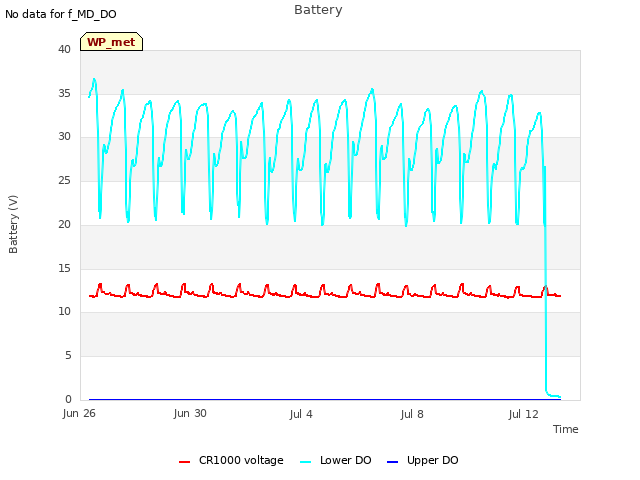Click the Battery chart title

tap(318, 10)
